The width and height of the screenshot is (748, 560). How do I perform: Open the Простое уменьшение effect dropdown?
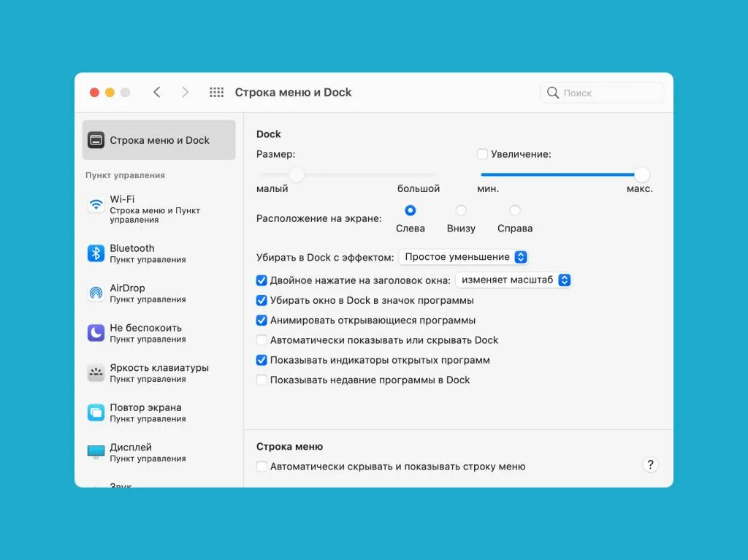click(x=463, y=257)
